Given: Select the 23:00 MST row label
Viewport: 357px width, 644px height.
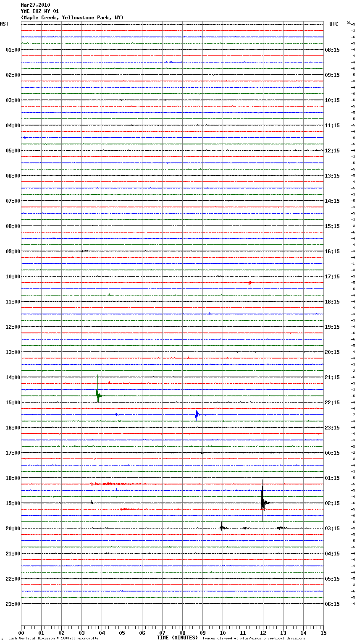Looking at the screenshot, I should tap(13, 604).
